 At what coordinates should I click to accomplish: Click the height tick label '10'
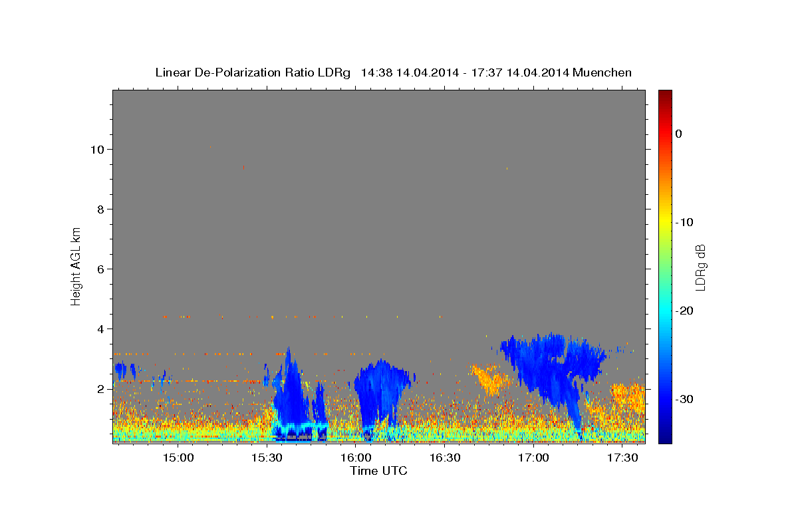coord(98,149)
